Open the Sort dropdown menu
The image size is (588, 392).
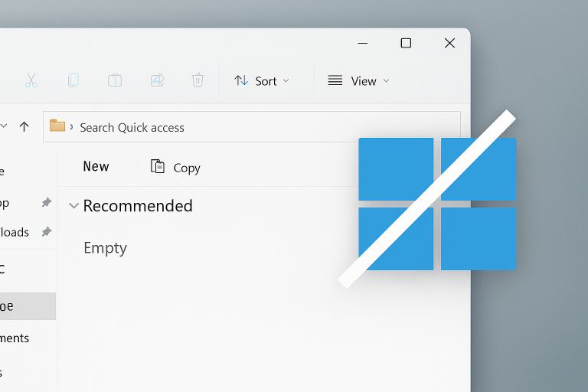click(262, 81)
